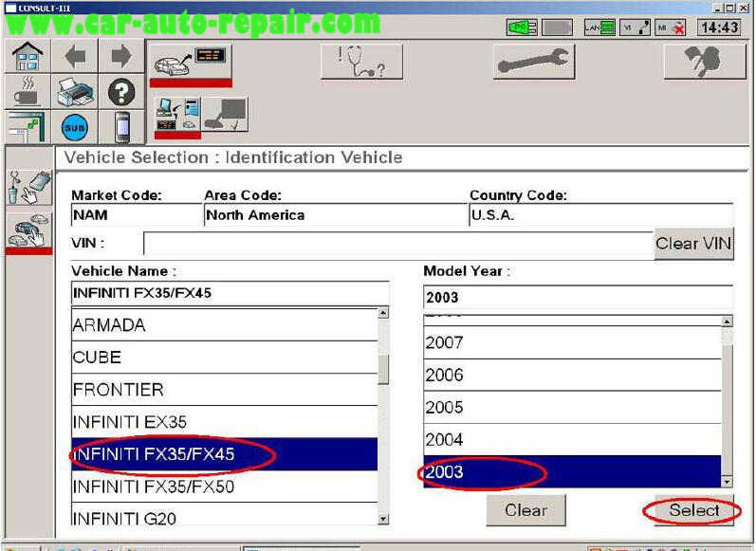Click the Country Code field U.S.A.
The height and width of the screenshot is (551, 756).
click(x=600, y=215)
